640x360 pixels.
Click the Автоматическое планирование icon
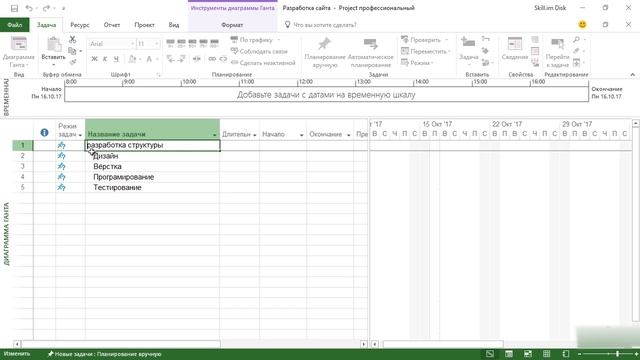[x=371, y=44]
